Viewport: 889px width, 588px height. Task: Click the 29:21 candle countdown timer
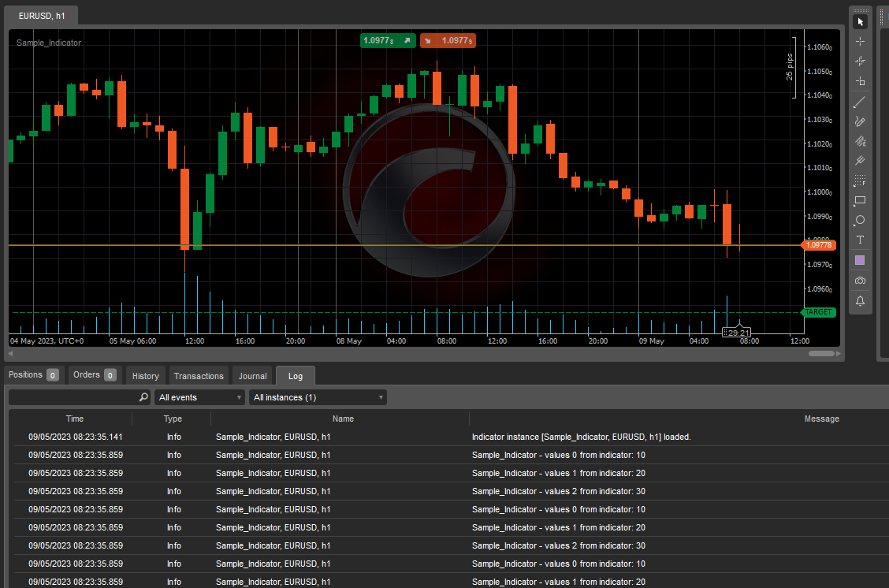point(737,333)
